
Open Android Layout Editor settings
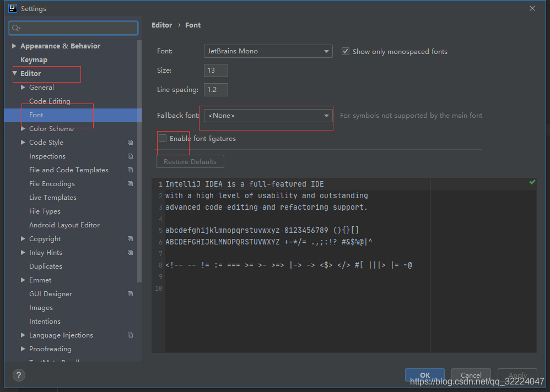point(64,225)
